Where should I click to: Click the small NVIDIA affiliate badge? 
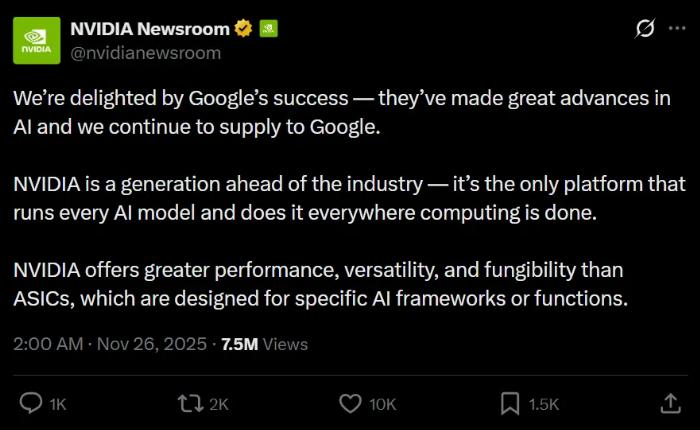point(267,30)
